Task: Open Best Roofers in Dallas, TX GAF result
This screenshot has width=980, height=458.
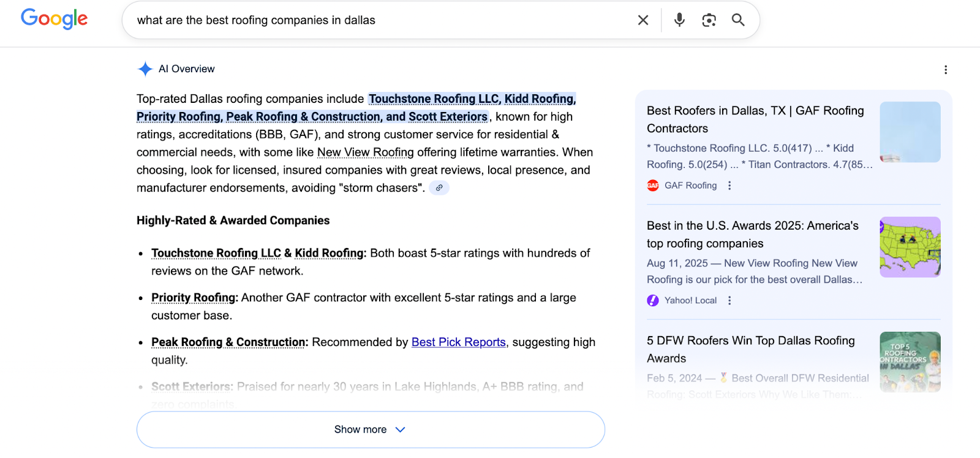Action: tap(755, 119)
